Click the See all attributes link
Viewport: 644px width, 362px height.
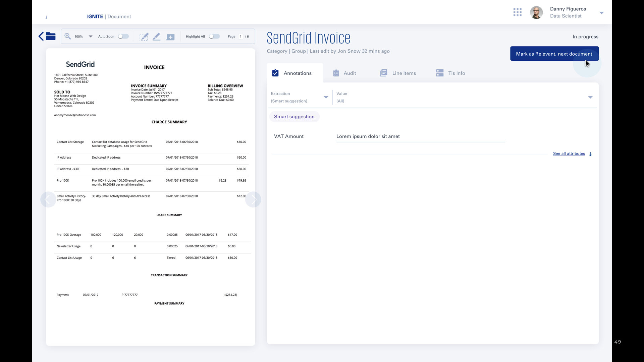pyautogui.click(x=569, y=154)
